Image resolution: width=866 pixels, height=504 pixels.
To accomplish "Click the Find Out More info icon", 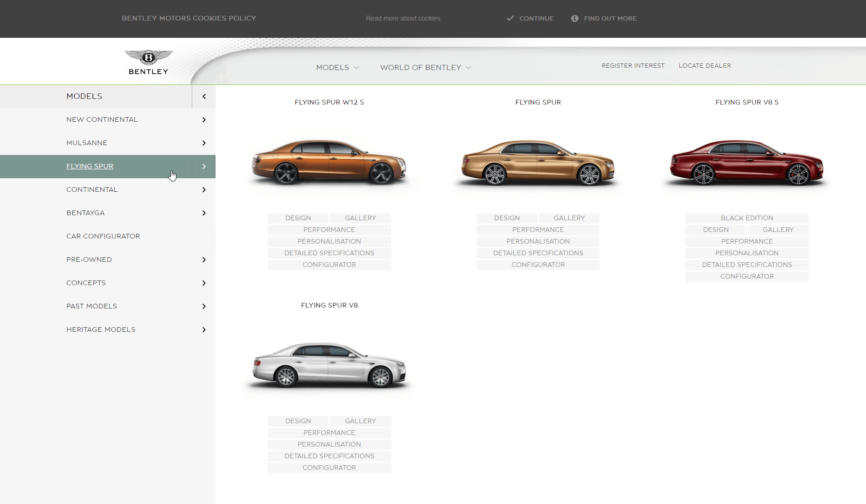I will [x=575, y=18].
